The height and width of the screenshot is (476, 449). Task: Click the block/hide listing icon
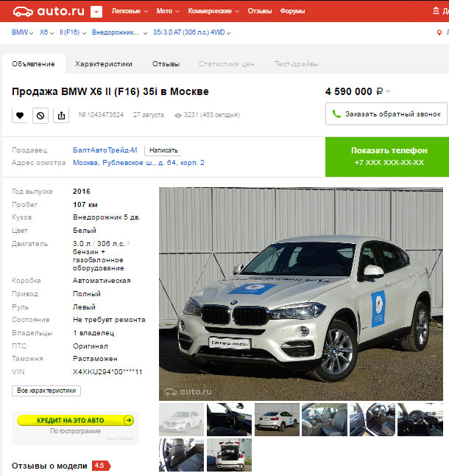coord(40,116)
